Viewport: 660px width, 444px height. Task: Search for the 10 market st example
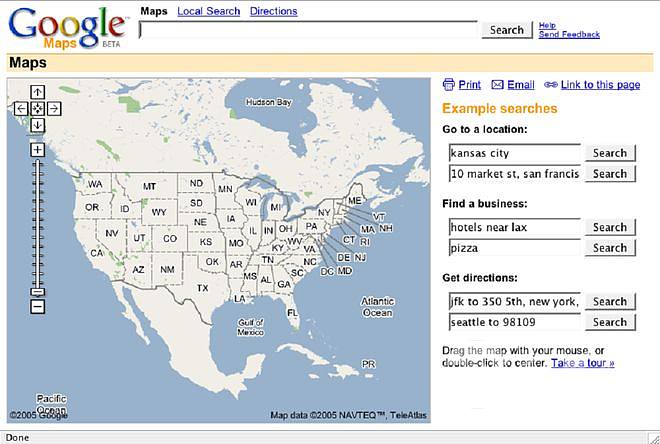[610, 174]
